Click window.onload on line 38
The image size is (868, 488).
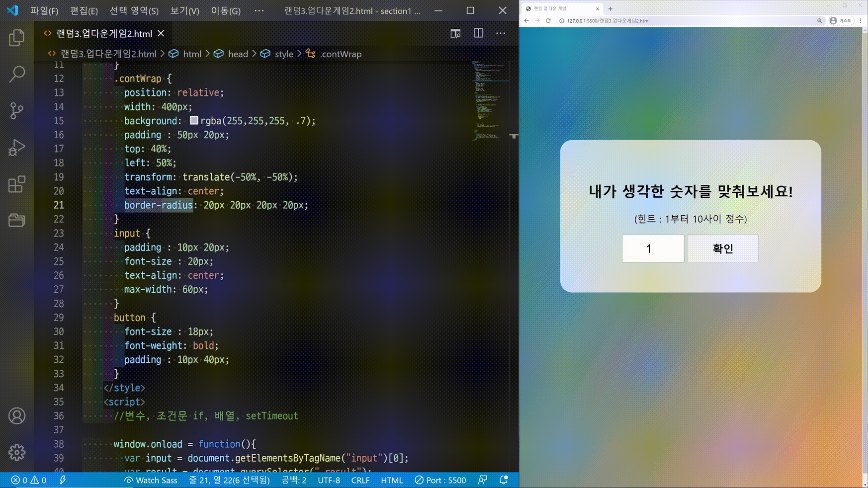pos(148,444)
